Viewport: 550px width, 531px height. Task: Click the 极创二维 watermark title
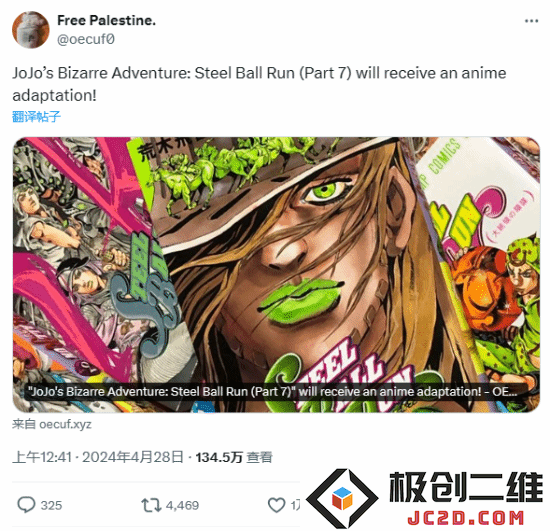466,487
